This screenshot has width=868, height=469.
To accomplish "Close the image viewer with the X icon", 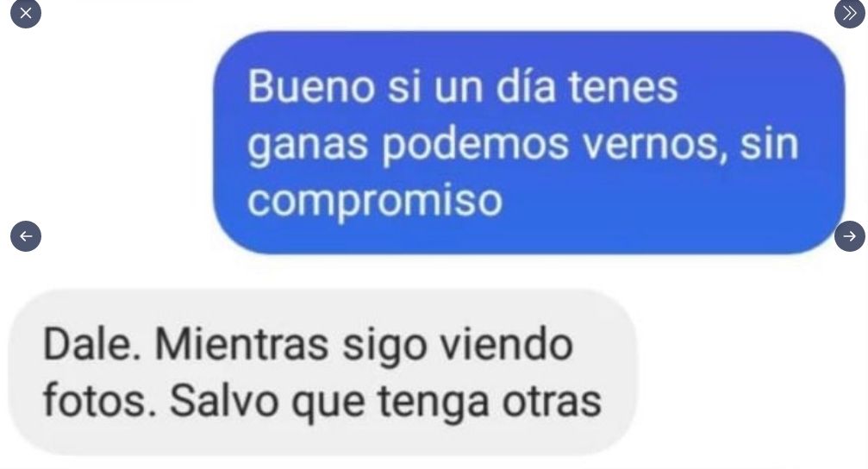I will tap(26, 13).
